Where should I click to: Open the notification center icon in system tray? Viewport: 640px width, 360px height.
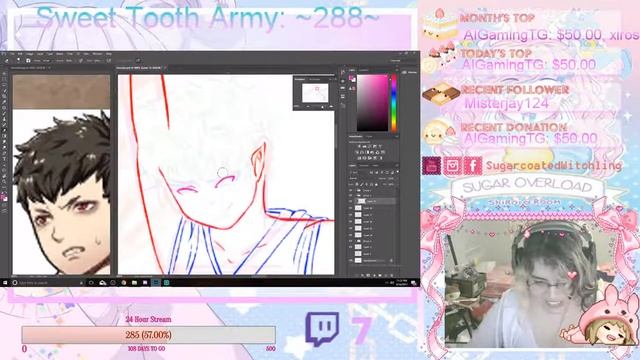point(414,282)
